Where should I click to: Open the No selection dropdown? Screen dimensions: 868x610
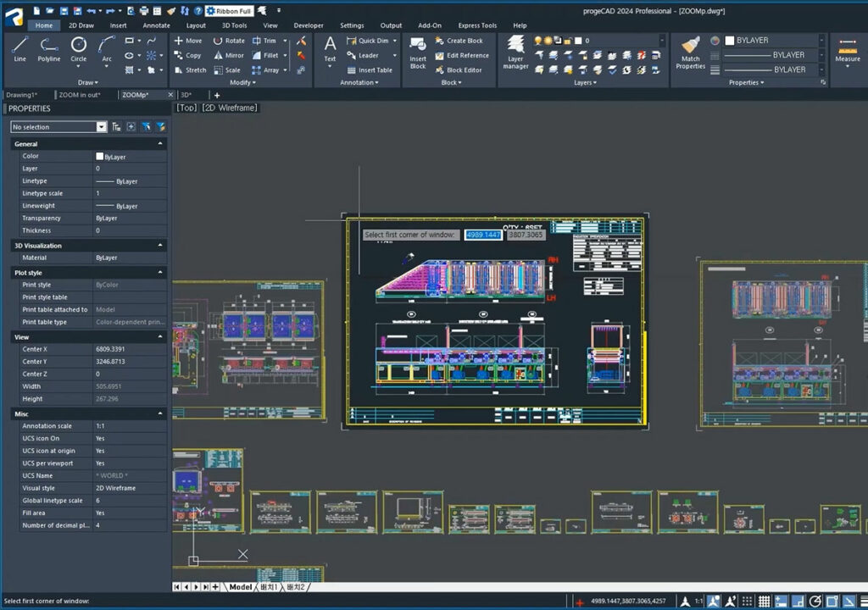(x=102, y=127)
